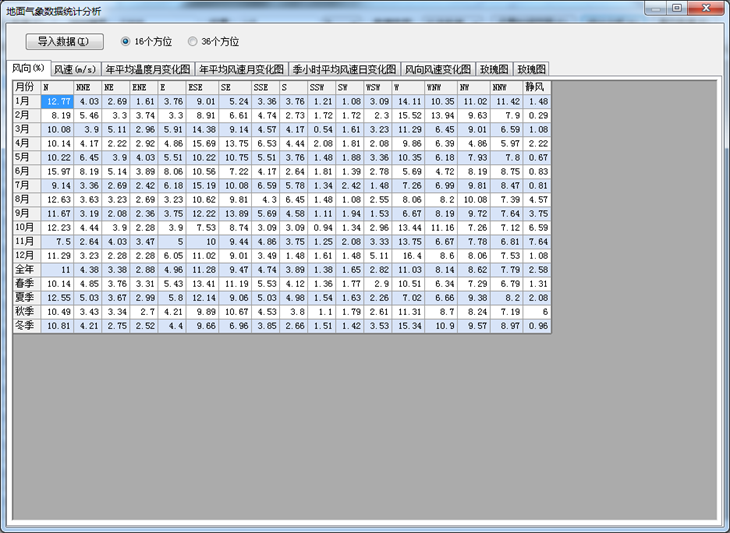The height and width of the screenshot is (533, 730).
Task: Minimize the 地面气象数据统计分析 window
Action: tap(653, 8)
